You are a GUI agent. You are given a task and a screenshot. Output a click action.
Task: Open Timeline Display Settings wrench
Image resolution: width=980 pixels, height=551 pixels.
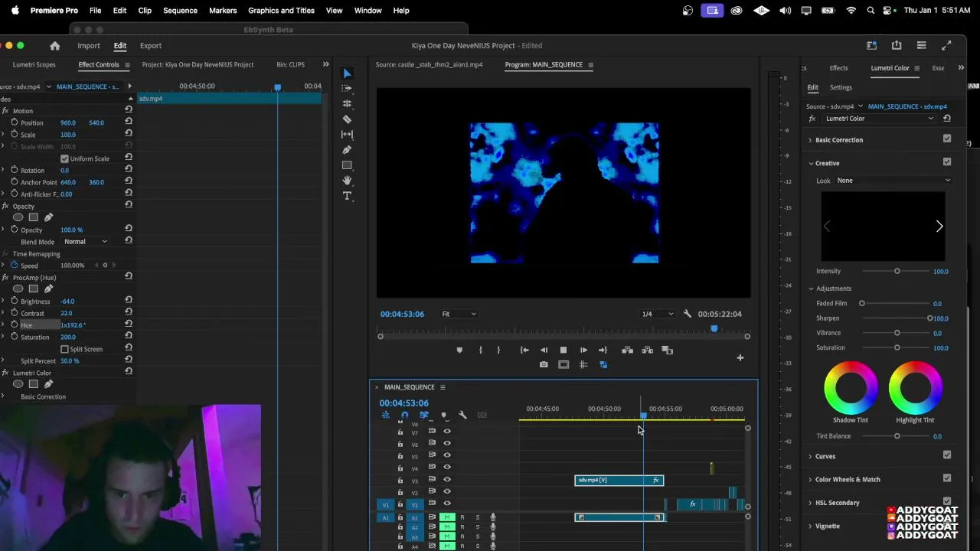click(x=462, y=415)
